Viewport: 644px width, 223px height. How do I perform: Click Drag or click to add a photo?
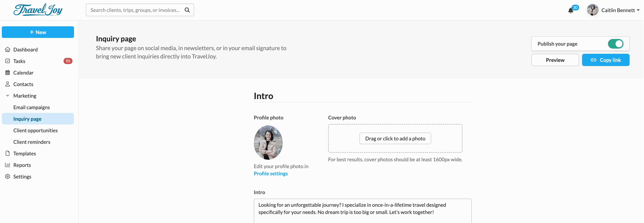pyautogui.click(x=395, y=139)
